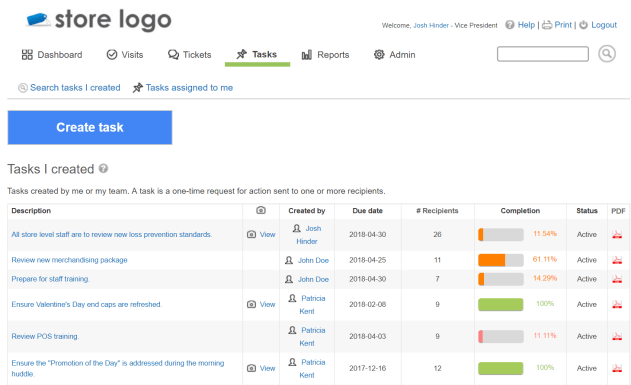This screenshot has height=385, width=631.
Task: Click recipients count 26
Action: 437,235
